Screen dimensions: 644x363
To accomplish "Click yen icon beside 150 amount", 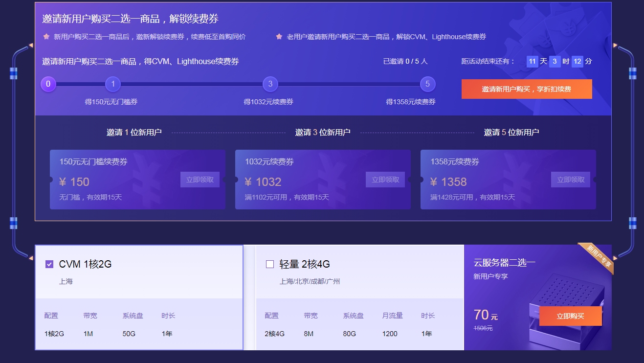I will 63,182.
